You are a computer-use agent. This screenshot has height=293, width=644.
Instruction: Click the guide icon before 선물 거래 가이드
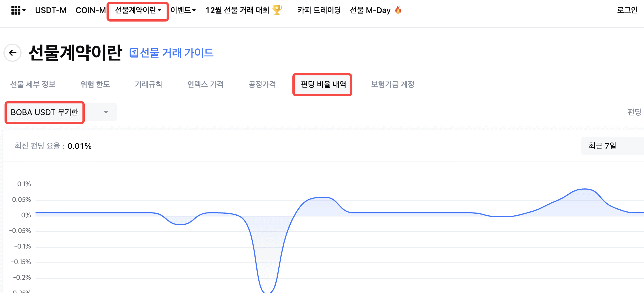point(134,53)
